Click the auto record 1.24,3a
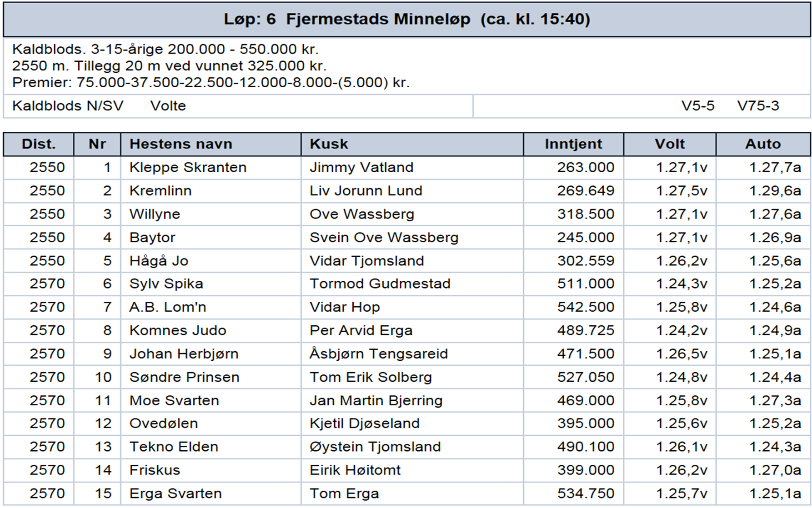Screen dimensions: 812x508 coord(775,447)
